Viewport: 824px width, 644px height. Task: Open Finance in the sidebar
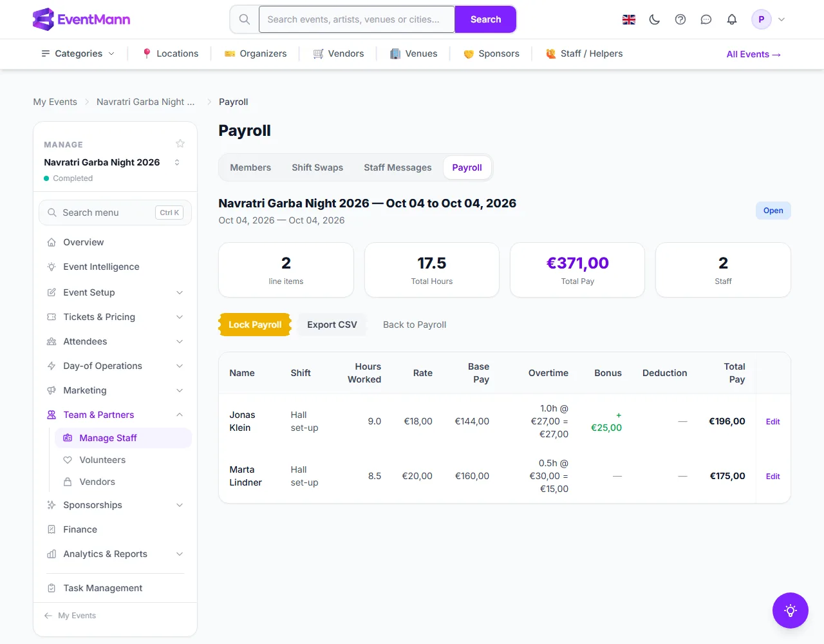point(115,529)
